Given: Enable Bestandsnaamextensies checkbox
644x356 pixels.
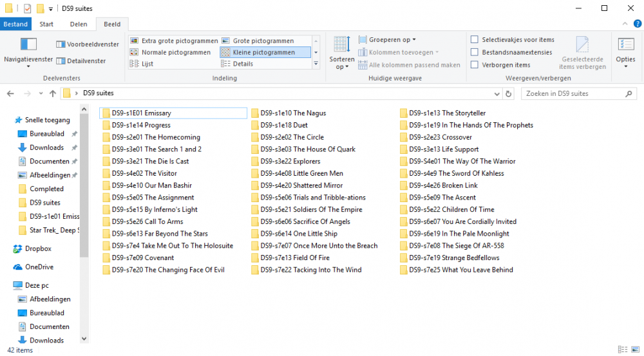Looking at the screenshot, I should [x=475, y=52].
